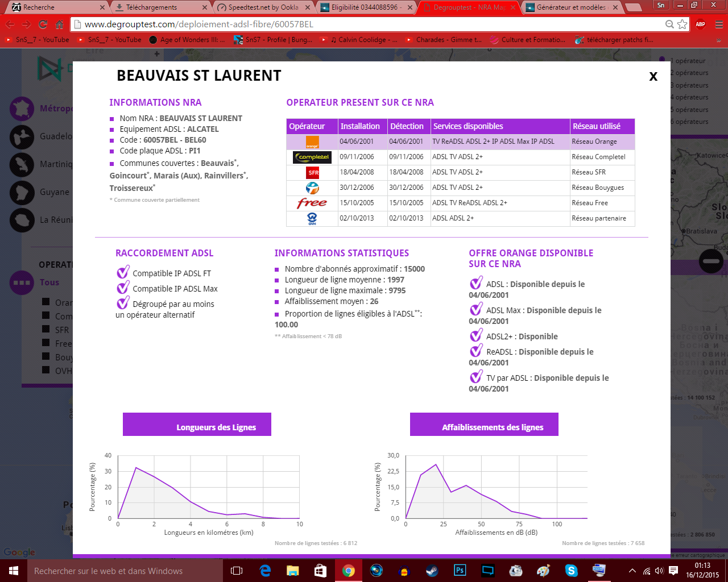Select the Martinique region icon in the sidebar
728x582 pixels.
coord(22,164)
